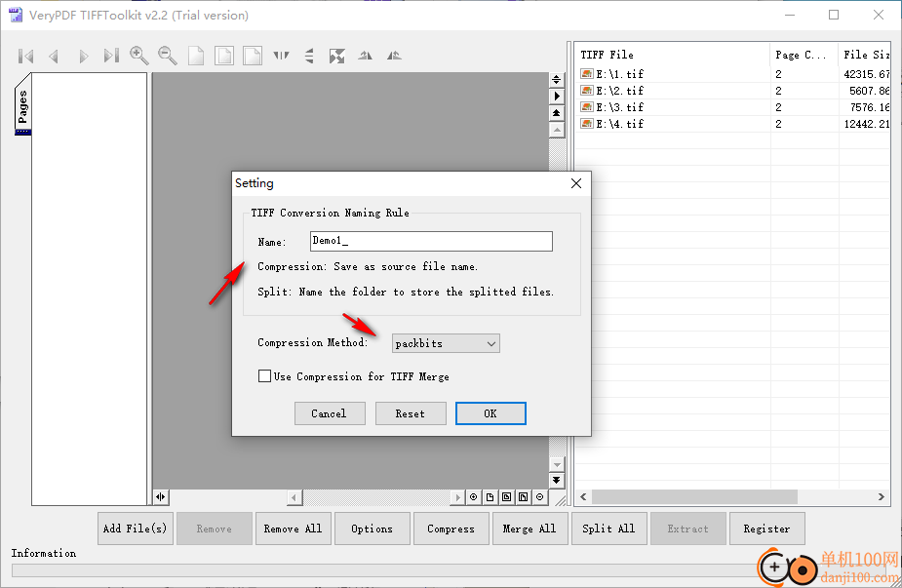Select the zoom in magnifier
This screenshot has height=588, width=902.
pos(139,56)
